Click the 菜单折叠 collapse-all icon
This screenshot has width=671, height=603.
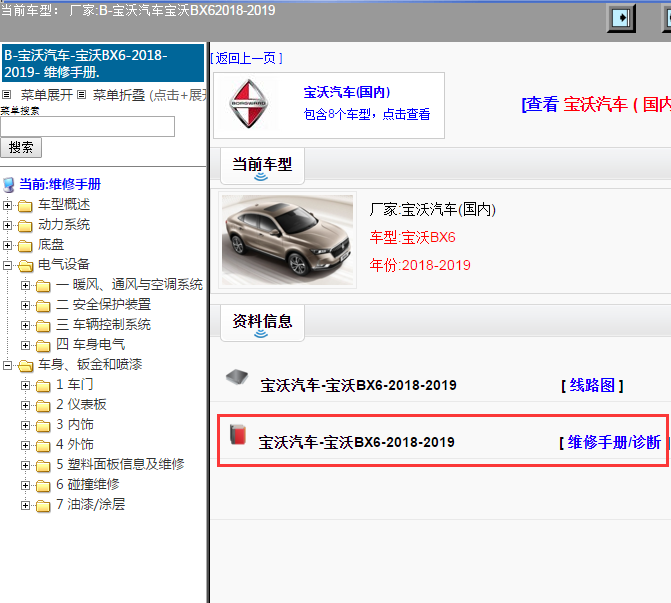(81, 95)
